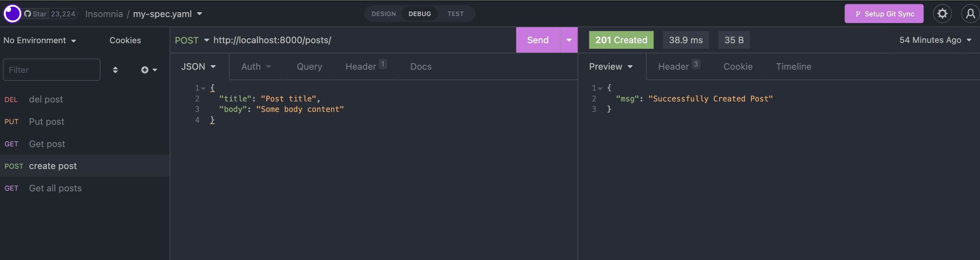Open the settings gear icon

pyautogui.click(x=942, y=14)
